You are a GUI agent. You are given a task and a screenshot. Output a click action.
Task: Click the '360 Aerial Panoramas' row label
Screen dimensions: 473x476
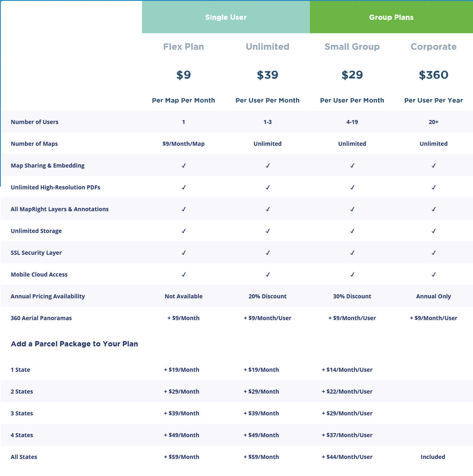pyautogui.click(x=41, y=318)
